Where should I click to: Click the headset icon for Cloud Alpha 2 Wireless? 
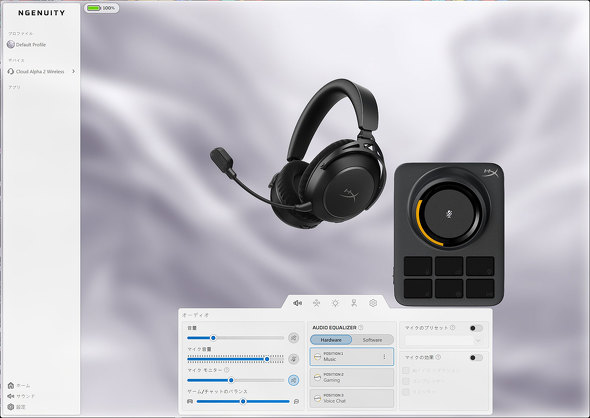(x=11, y=71)
